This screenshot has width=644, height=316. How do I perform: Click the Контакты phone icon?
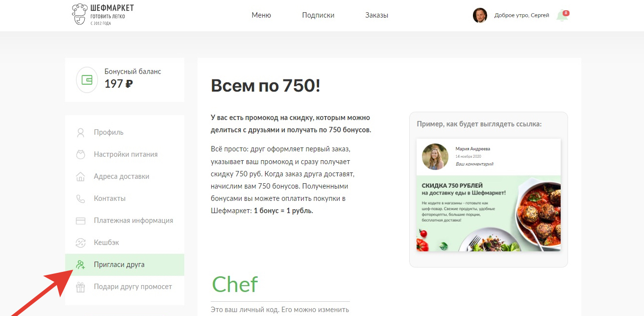80,198
